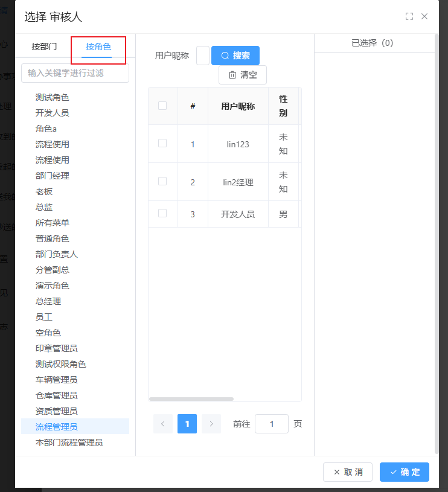The width and height of the screenshot is (448, 492).
Task: Click the table's horizontal scrollbar
Action: click(191, 399)
